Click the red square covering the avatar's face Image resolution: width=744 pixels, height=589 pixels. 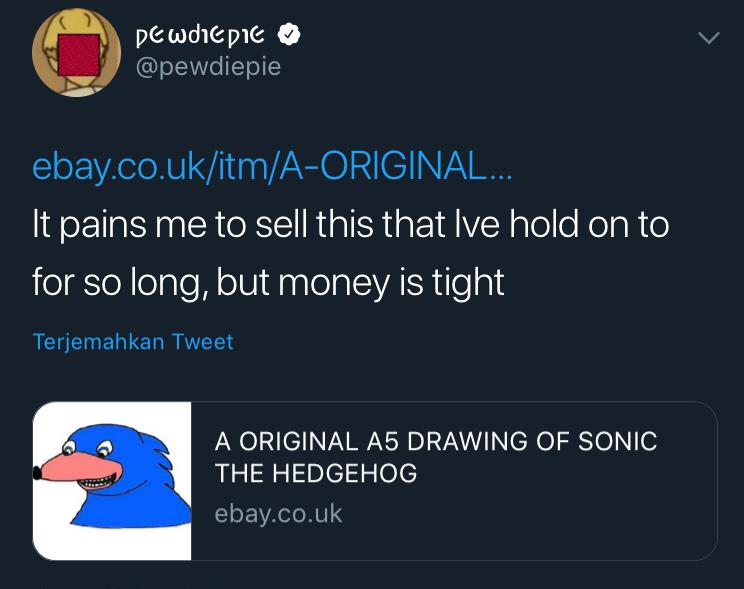[x=79, y=55]
